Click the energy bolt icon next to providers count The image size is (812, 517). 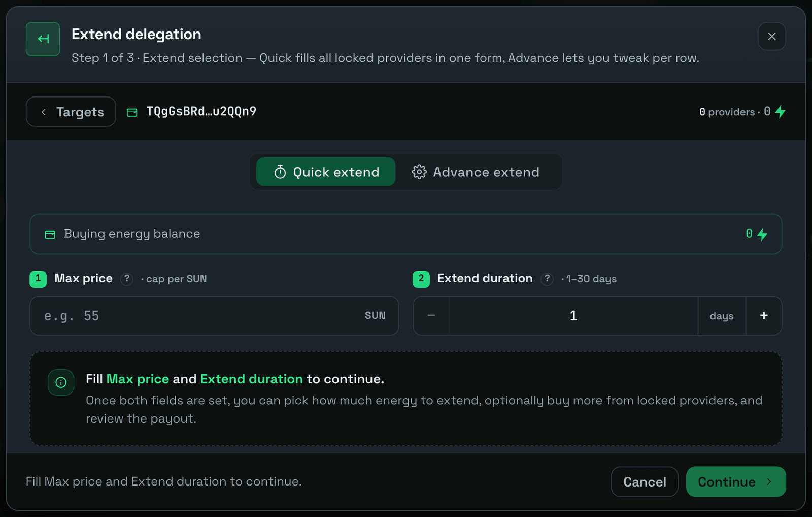pyautogui.click(x=780, y=112)
